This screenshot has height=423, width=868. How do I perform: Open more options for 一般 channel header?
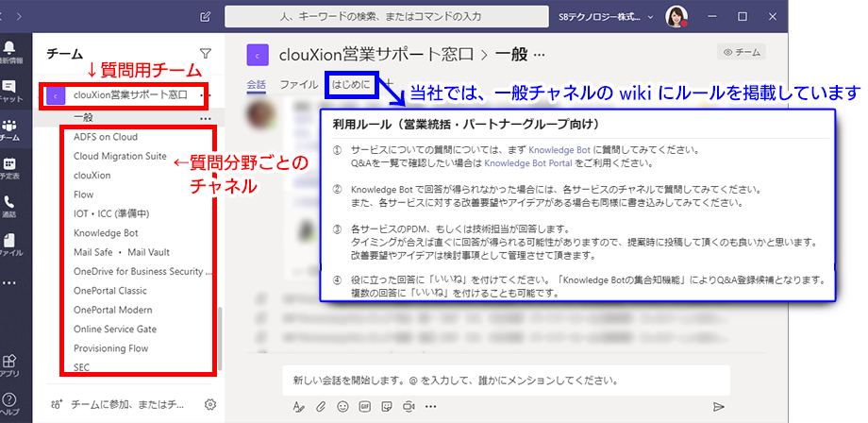(x=538, y=55)
